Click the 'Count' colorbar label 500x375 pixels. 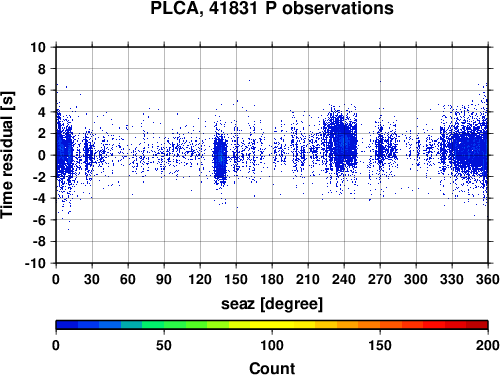coord(272,369)
